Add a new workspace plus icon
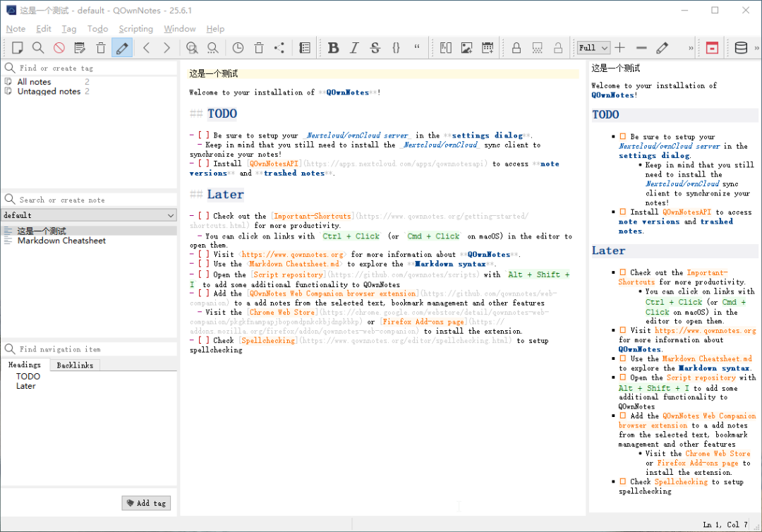This screenshot has height=532, width=762. 619,47
